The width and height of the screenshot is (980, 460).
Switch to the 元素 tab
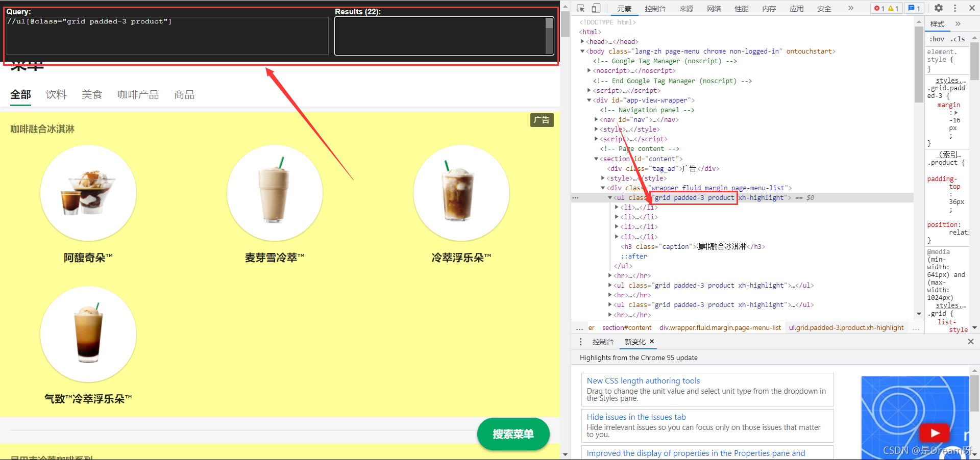click(x=624, y=9)
